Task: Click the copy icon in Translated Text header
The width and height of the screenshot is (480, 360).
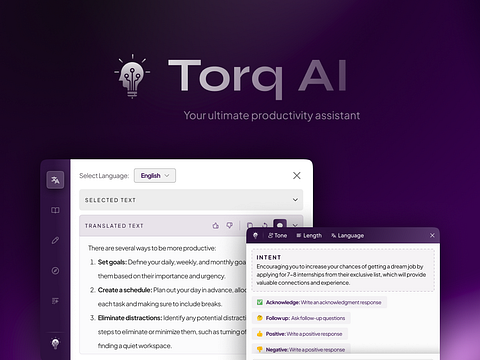Action: [x=249, y=225]
